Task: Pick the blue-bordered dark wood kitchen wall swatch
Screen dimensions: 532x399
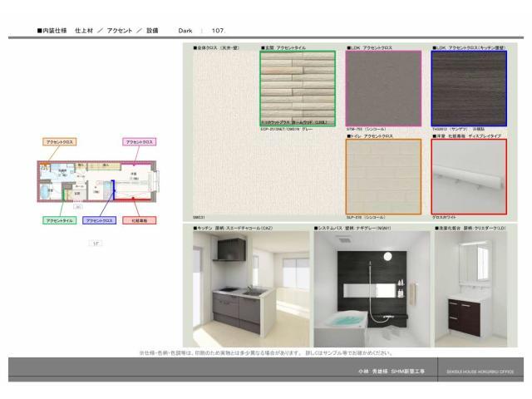Action: [468, 88]
